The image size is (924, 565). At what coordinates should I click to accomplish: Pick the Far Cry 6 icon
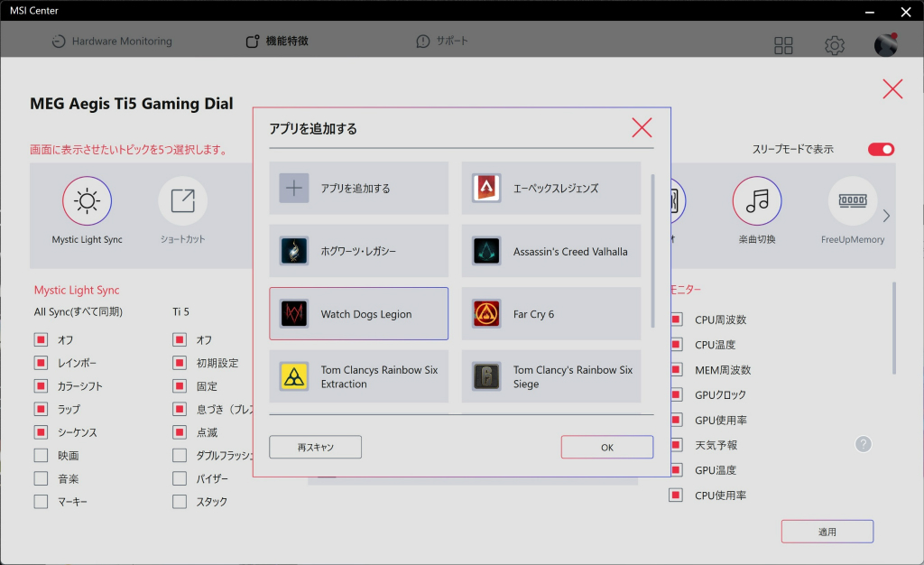(x=486, y=313)
